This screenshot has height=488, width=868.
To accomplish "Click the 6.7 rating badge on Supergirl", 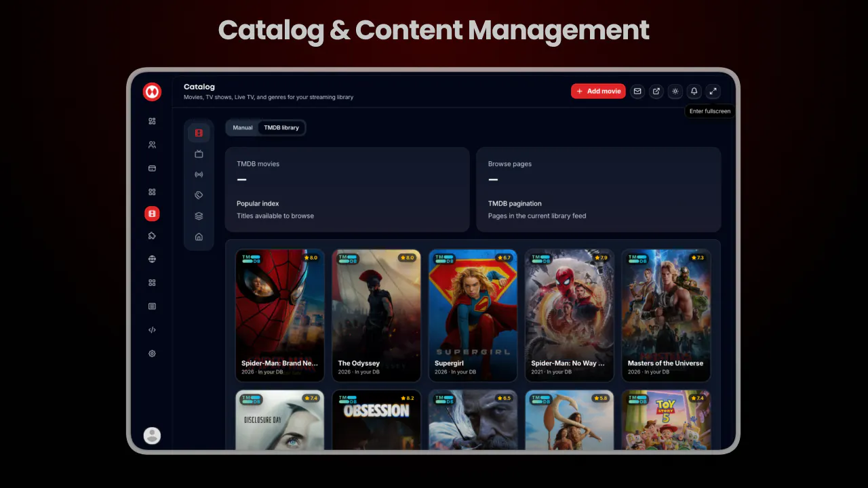I will (504, 258).
